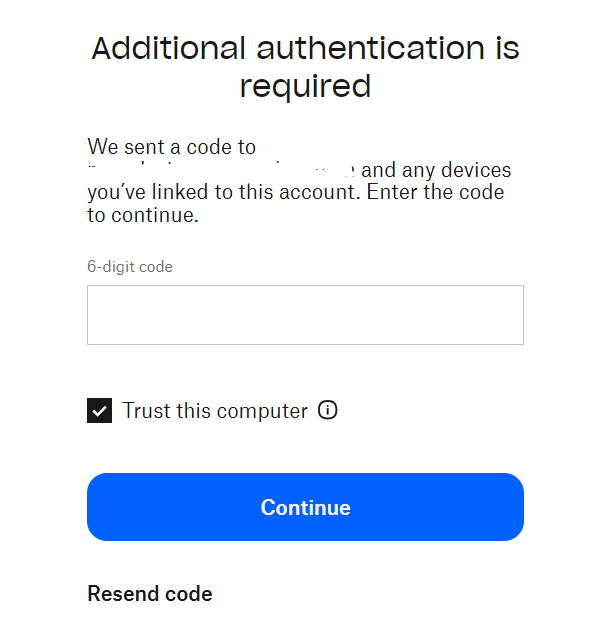Click the Resend code link
610x623 pixels.
pos(150,594)
